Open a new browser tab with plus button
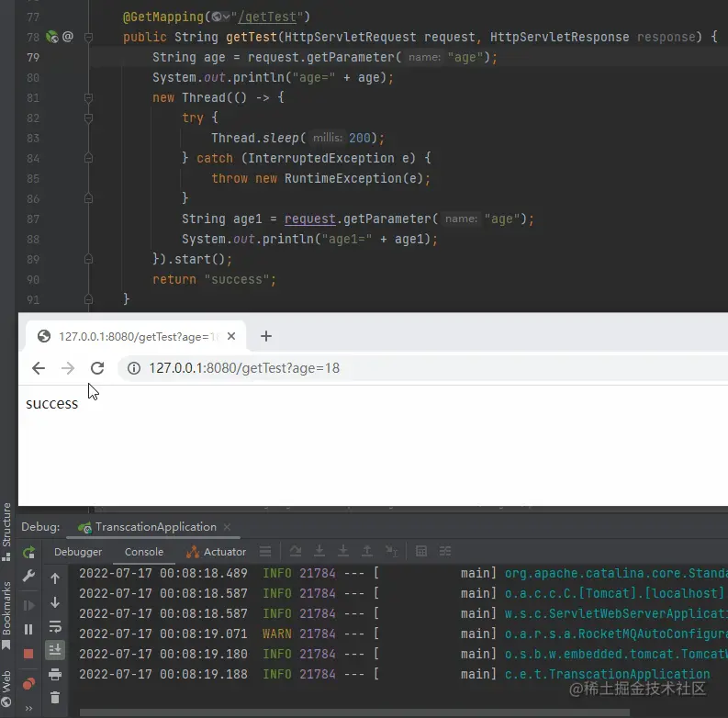 click(x=266, y=336)
